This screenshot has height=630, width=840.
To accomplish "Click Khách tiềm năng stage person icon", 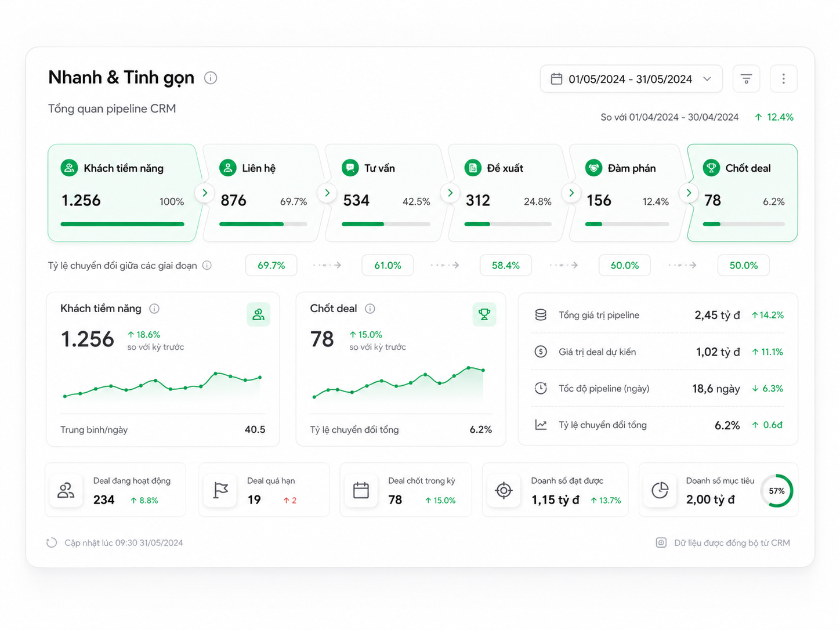I will [69, 168].
